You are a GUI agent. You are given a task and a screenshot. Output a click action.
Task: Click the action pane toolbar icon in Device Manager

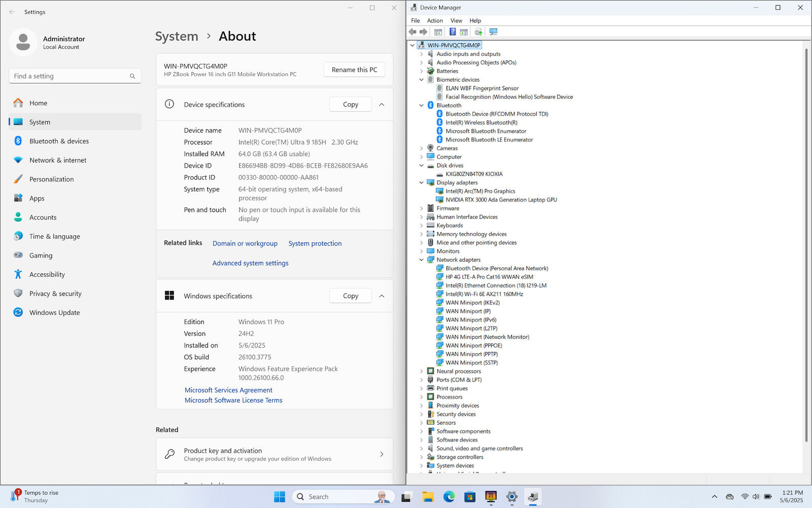coord(464,32)
